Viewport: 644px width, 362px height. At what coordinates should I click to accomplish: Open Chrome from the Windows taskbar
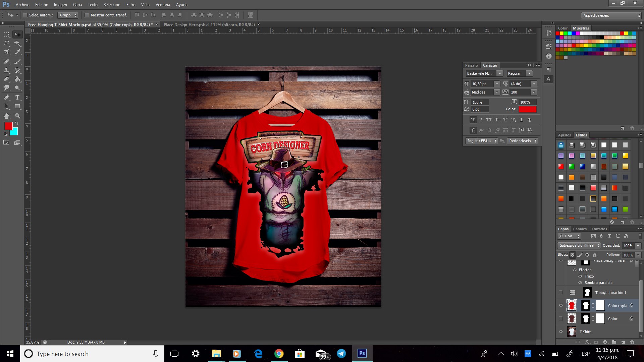click(x=279, y=354)
